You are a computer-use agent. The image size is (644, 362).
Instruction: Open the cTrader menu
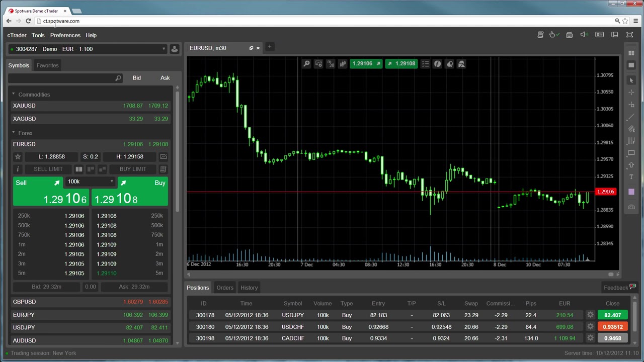point(17,35)
